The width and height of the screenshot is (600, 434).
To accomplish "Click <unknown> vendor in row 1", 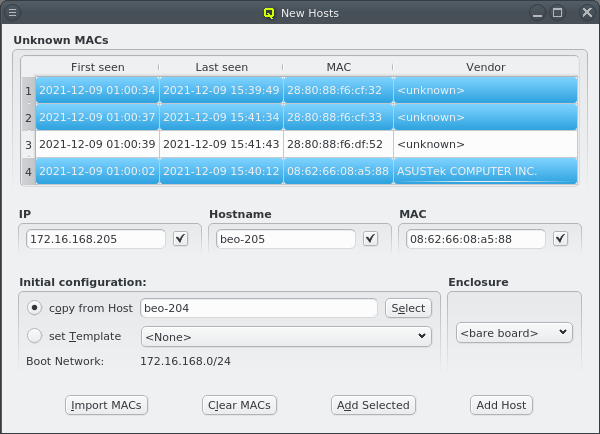I will tap(486, 90).
